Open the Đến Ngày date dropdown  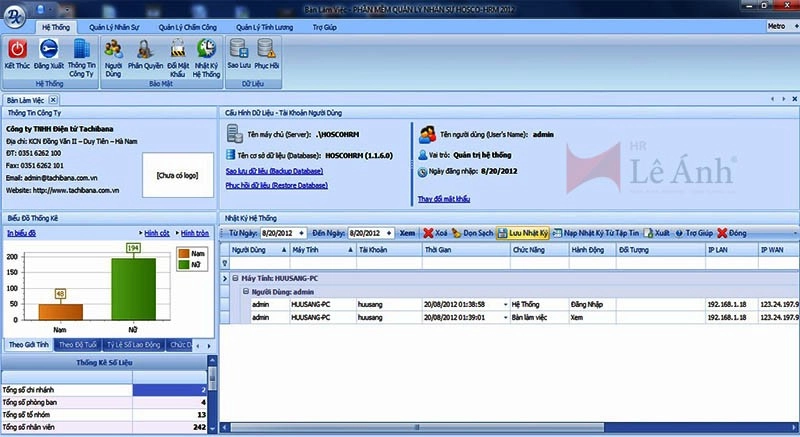388,232
